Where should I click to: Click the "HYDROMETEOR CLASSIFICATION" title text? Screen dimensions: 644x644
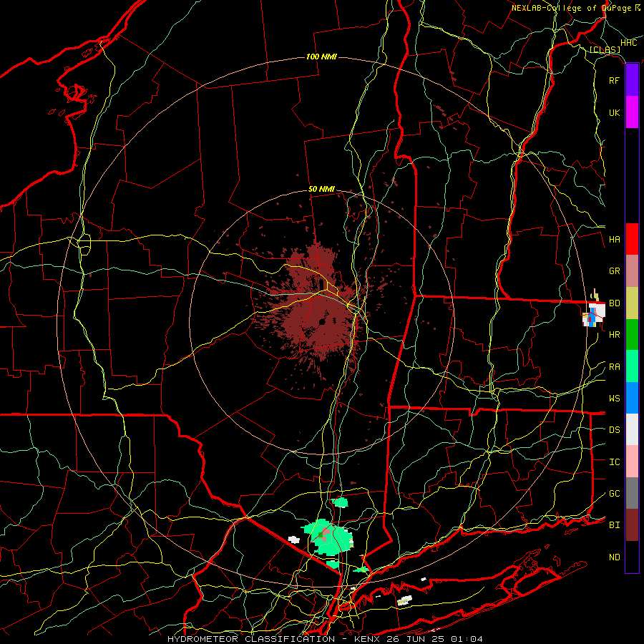coord(251,639)
